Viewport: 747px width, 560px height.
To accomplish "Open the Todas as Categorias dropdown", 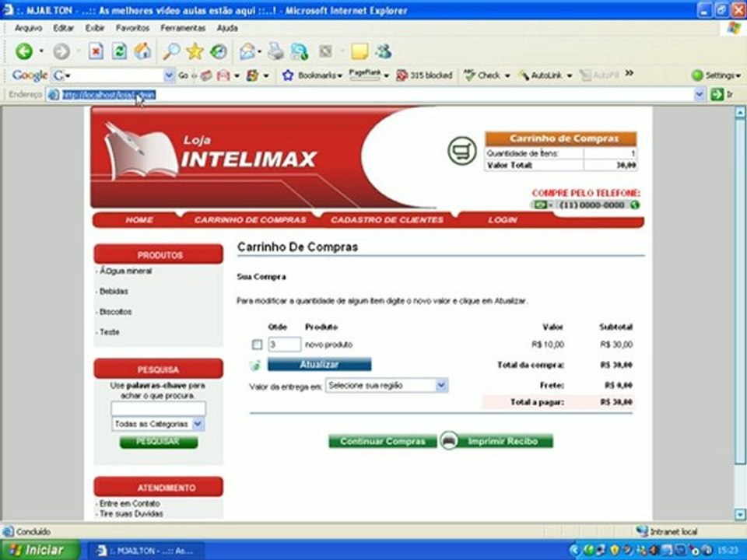I will (158, 424).
